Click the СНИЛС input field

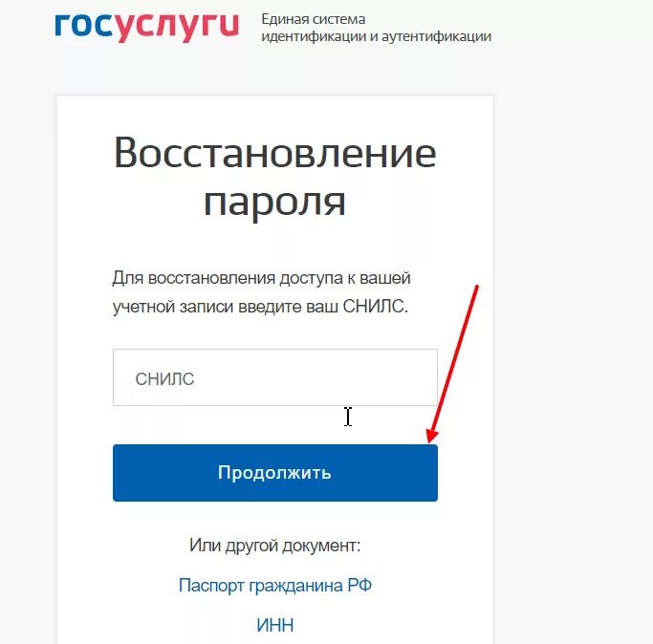[274, 377]
